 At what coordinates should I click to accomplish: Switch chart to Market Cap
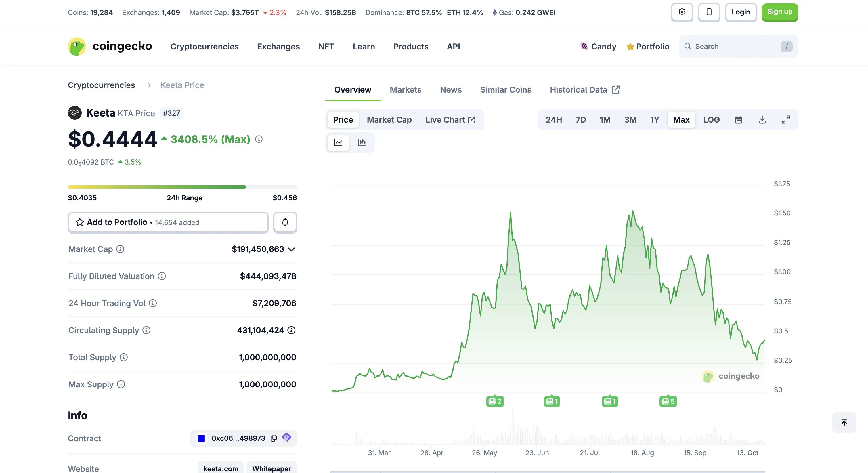coord(389,120)
